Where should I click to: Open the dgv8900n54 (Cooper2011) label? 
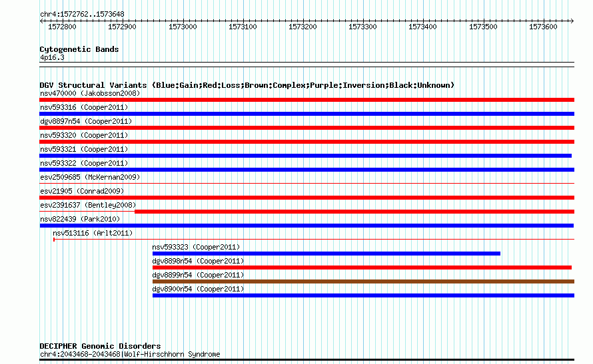(198, 289)
